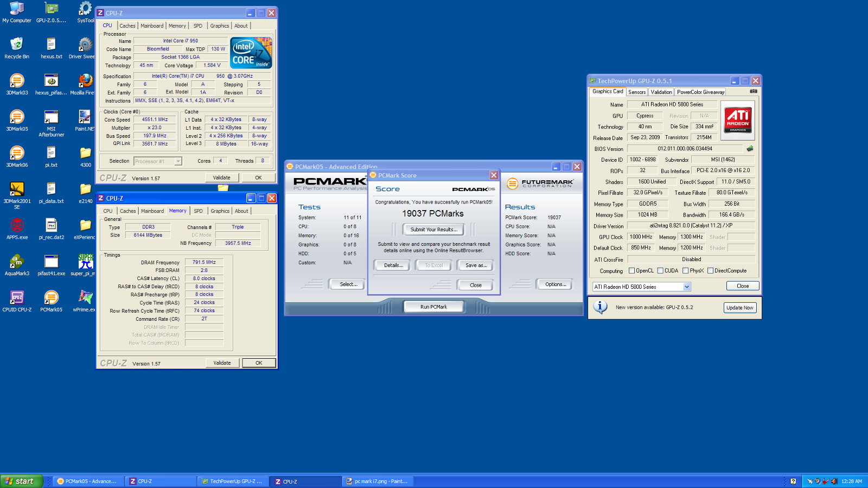868x488 pixels.
Task: Click the Options... button in PCMark05
Action: click(556, 284)
